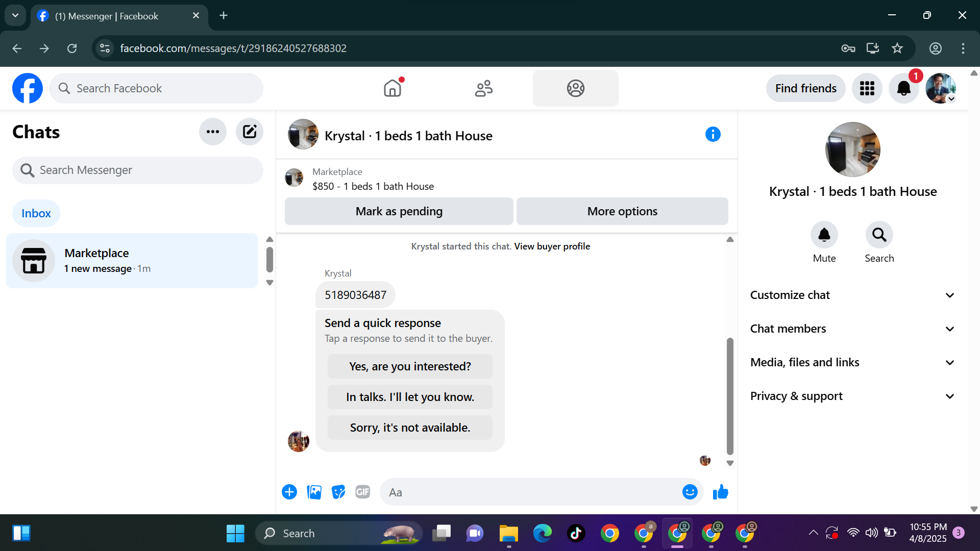Viewport: 980px width, 551px height.
Task: Open the emoji picker in message box
Action: tap(690, 492)
